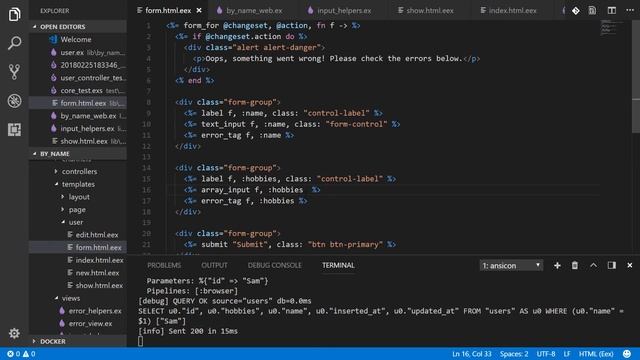Click the 'LF' end of line indicator
This screenshot has height=360, width=640.
click(x=567, y=354)
